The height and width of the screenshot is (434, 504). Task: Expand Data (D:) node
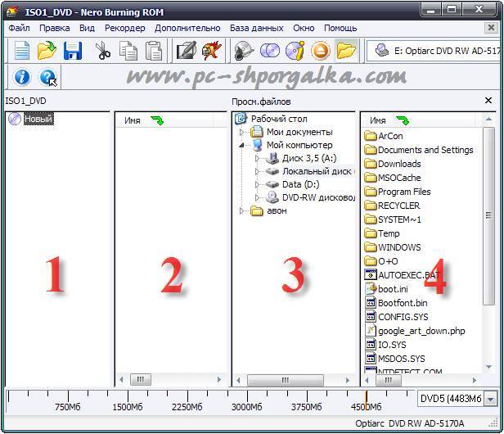point(257,184)
